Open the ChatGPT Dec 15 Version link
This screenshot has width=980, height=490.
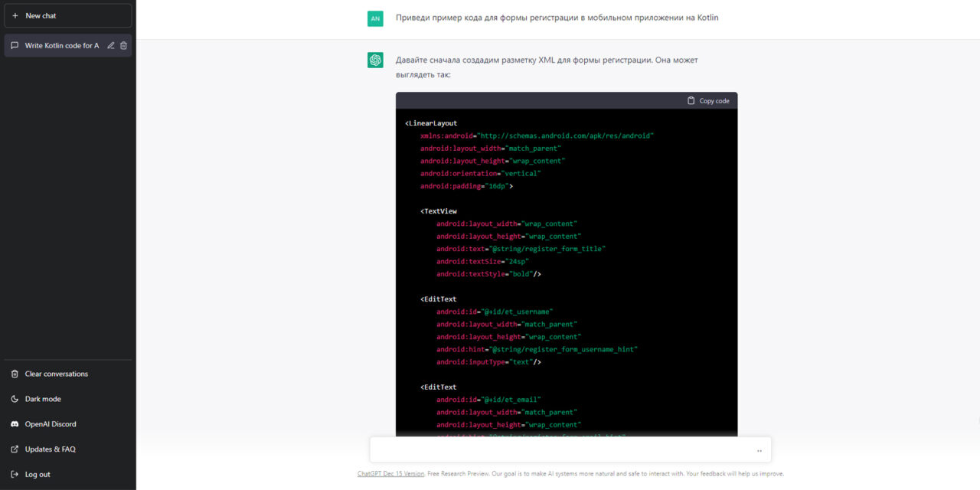(390, 474)
